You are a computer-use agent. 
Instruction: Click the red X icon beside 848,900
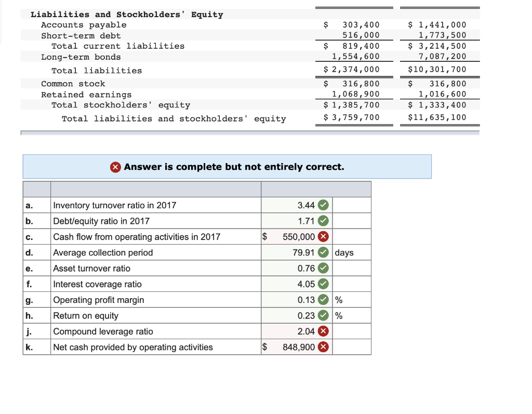tap(323, 347)
